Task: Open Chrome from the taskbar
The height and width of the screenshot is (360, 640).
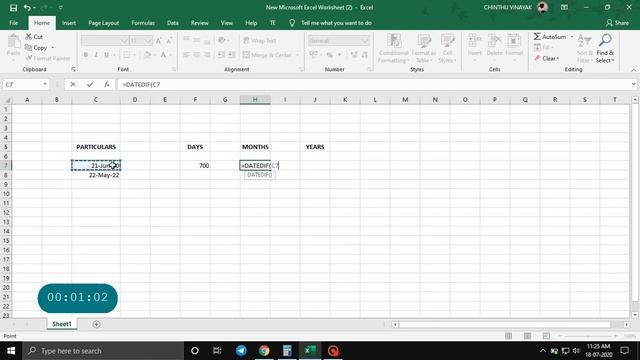Action: click(264, 351)
